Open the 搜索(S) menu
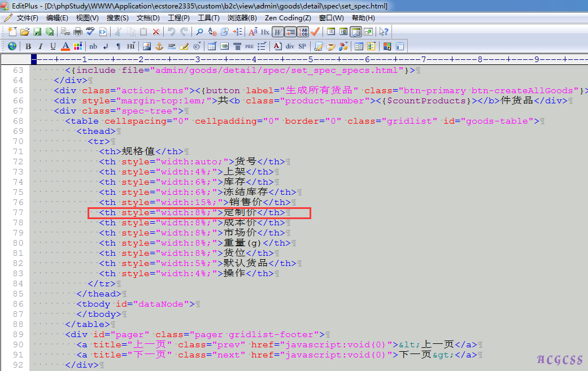 (117, 18)
